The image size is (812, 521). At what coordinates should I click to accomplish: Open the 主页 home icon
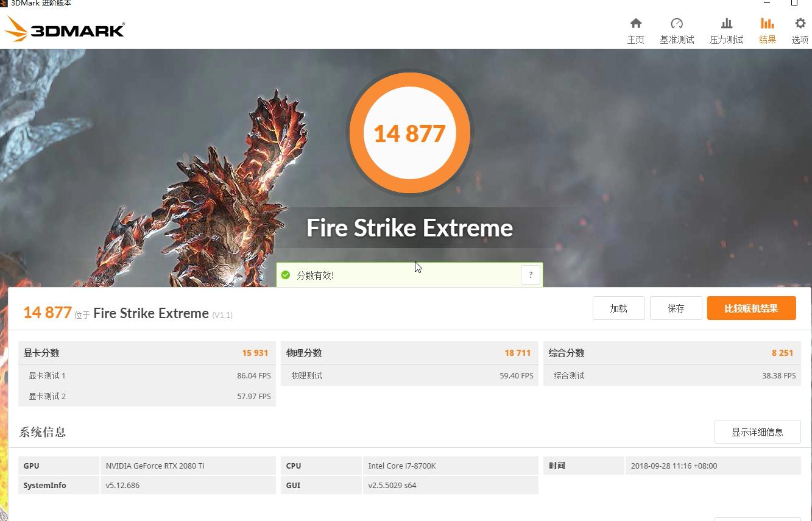coord(635,23)
